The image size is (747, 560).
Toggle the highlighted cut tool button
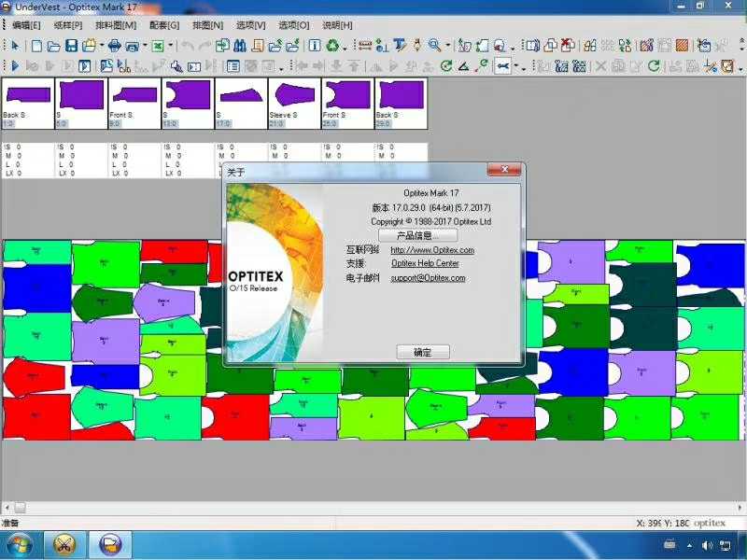(502, 65)
